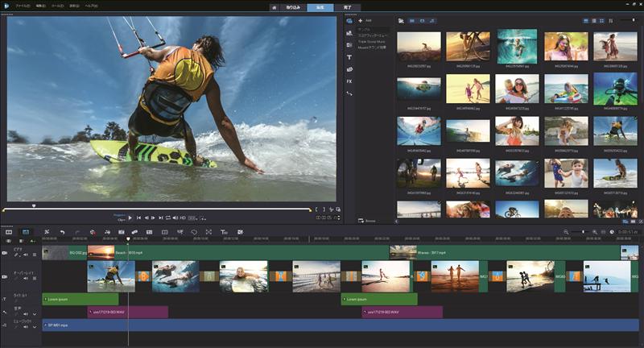This screenshot has height=348, width=644.
Task: Open the Motion Tracking tool
Action: click(x=134, y=232)
